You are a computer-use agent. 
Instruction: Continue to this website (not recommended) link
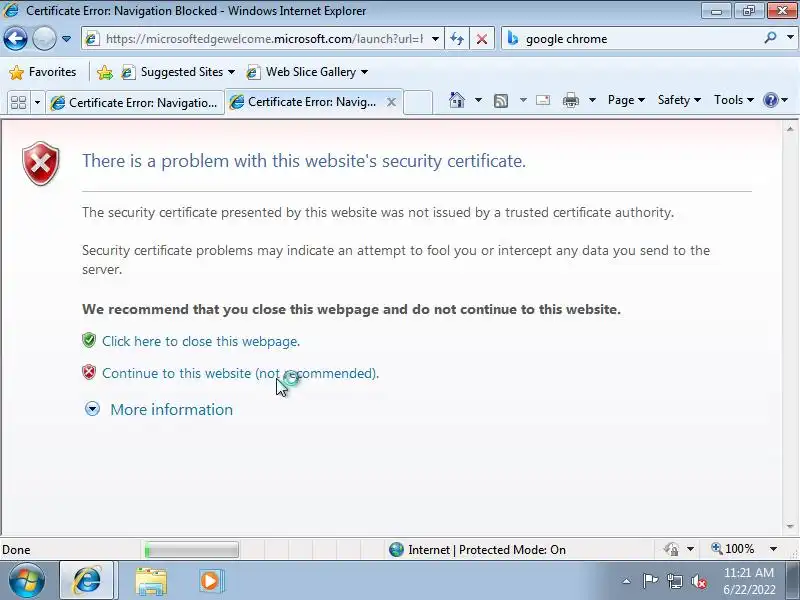(x=240, y=373)
